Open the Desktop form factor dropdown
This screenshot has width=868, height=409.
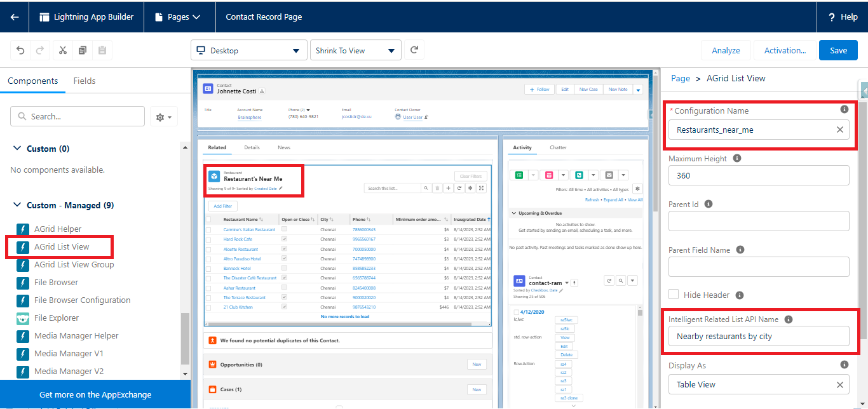pyautogui.click(x=248, y=50)
